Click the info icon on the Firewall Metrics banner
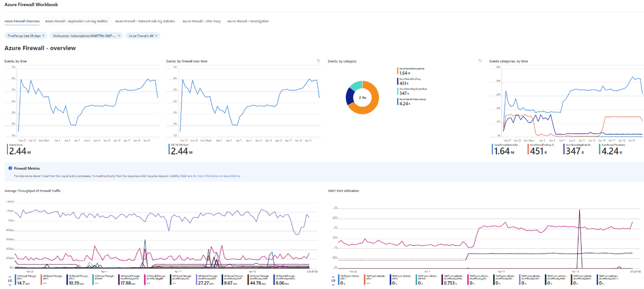 [10, 168]
